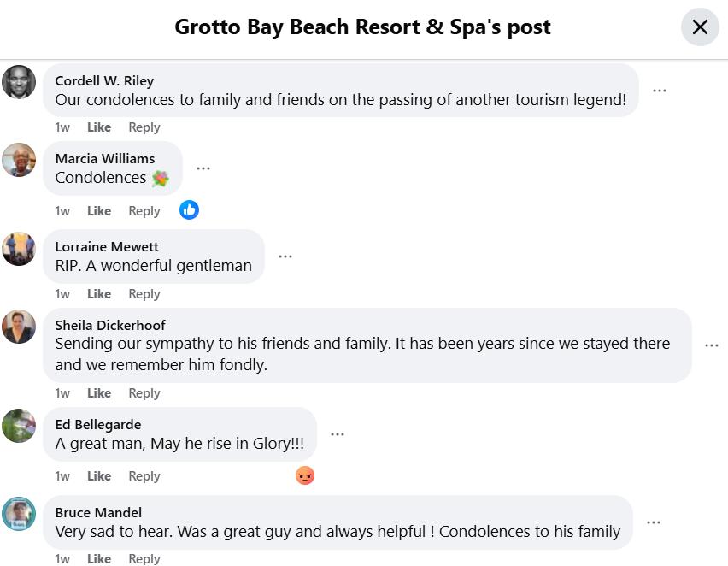Reply to Ed Bellegarde's comment

[x=144, y=476]
